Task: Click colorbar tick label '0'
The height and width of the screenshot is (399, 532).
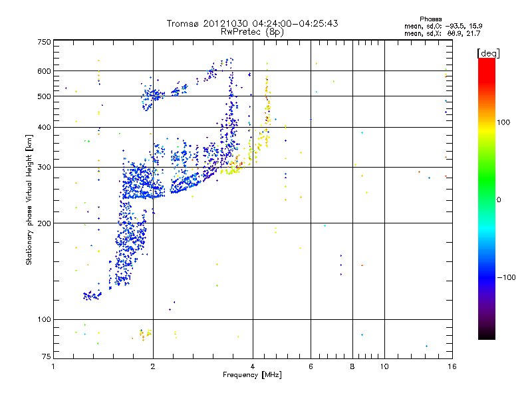Action: (499, 199)
